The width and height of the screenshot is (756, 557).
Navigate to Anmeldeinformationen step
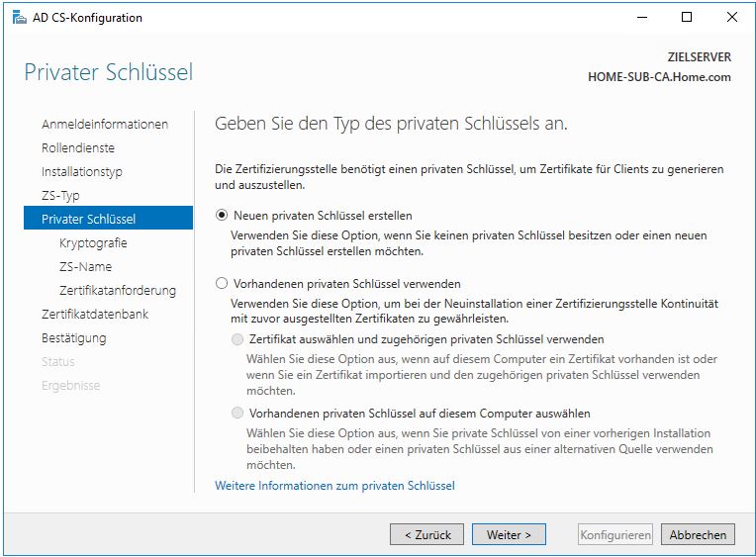coord(105,124)
